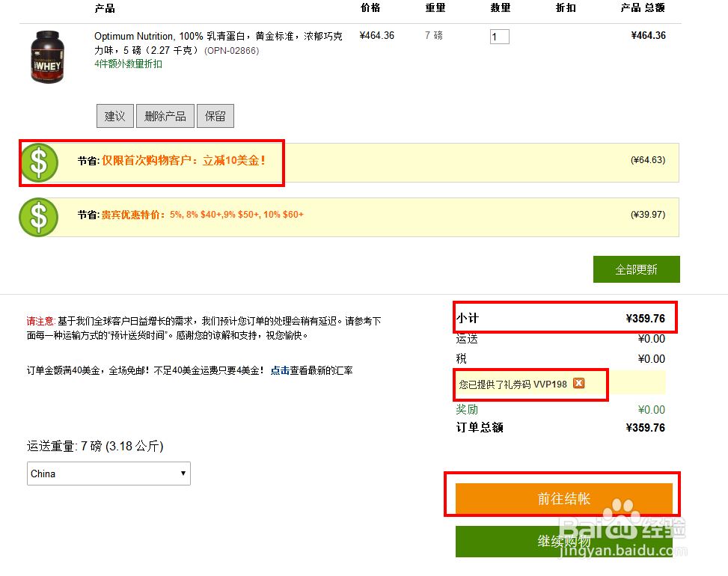Click the 全部更新 green button
The image size is (728, 576).
[637, 269]
